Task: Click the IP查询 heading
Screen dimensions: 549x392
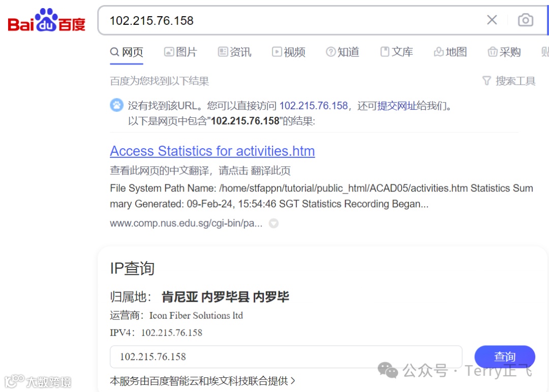Action: (132, 268)
